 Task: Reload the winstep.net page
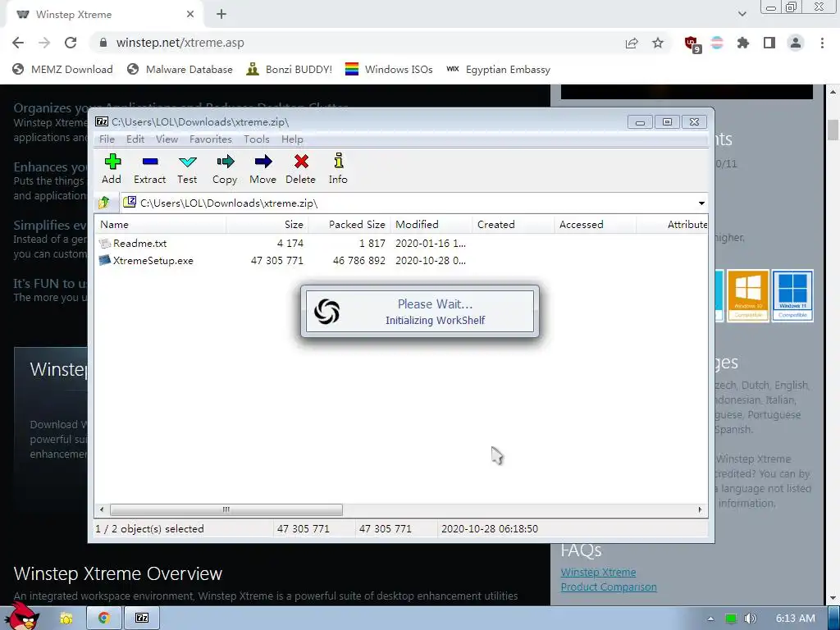[x=71, y=43]
